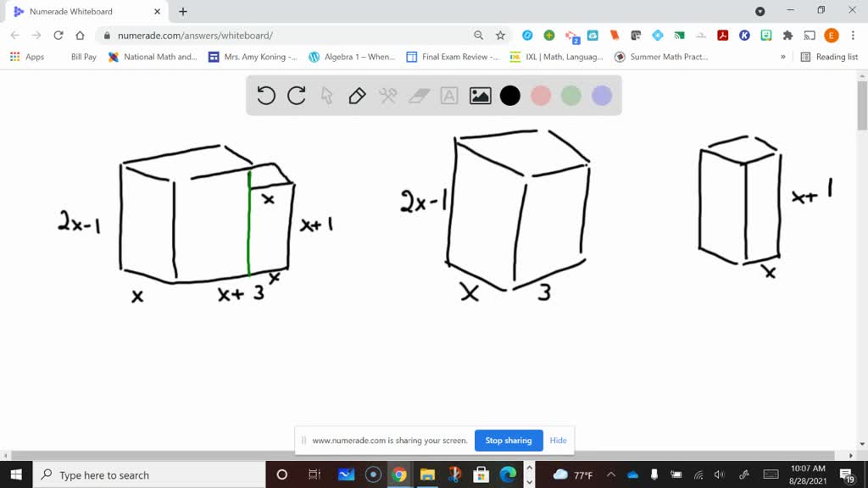Screen dimensions: 868x488
Task: Select the Pen drawing tool
Action: [357, 96]
